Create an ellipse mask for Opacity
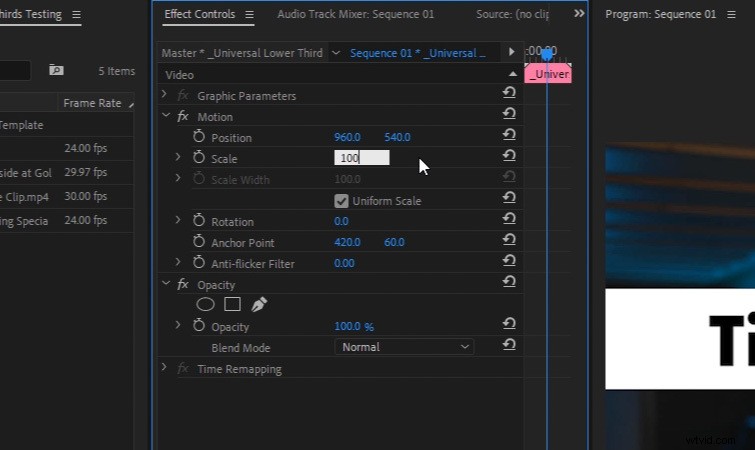 tap(206, 304)
